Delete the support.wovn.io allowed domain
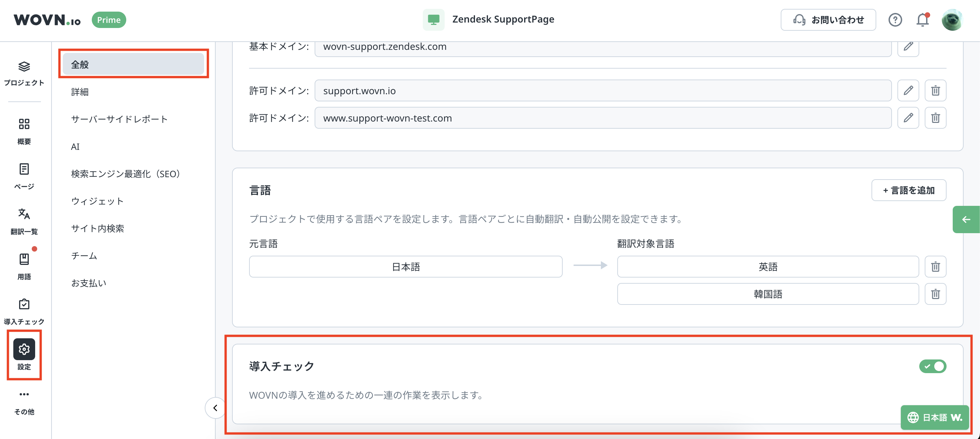This screenshot has height=439, width=980. (x=935, y=90)
